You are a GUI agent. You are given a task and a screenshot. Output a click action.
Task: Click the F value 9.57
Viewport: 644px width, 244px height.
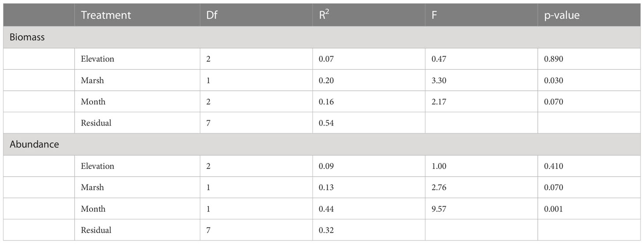pos(438,209)
